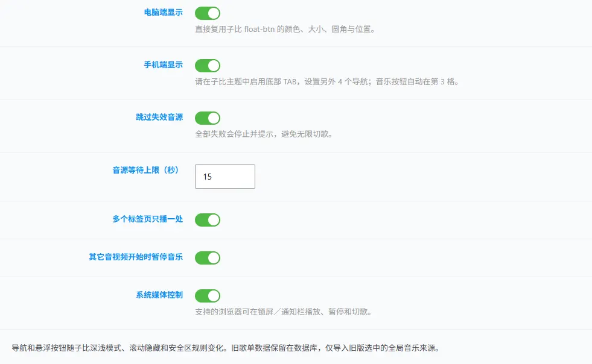Click the 电脑端显示 label
The height and width of the screenshot is (364, 592).
[x=163, y=13]
